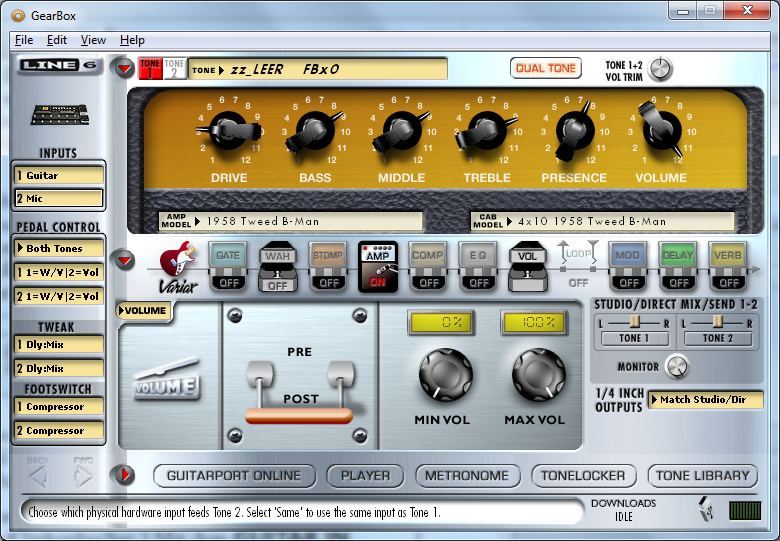Collapse the effects chain red arrow
The width and height of the screenshot is (780, 541).
(x=124, y=260)
